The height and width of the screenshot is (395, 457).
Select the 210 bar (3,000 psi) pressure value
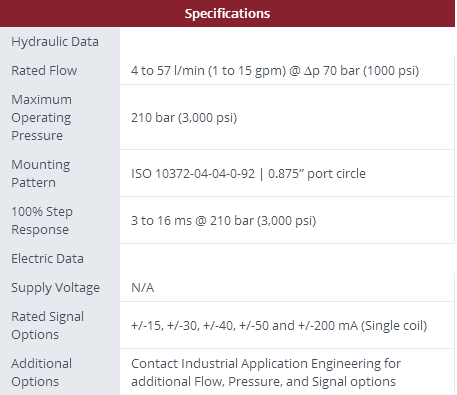(x=184, y=118)
